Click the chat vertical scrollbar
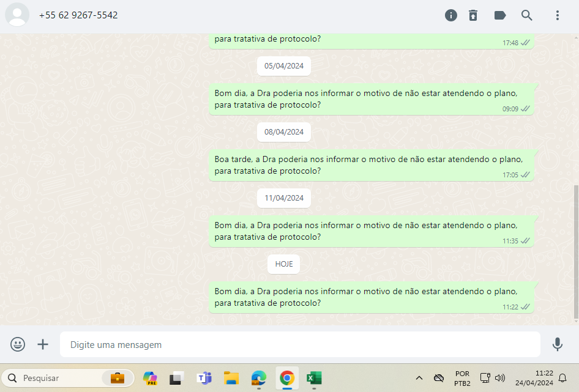 (575, 251)
